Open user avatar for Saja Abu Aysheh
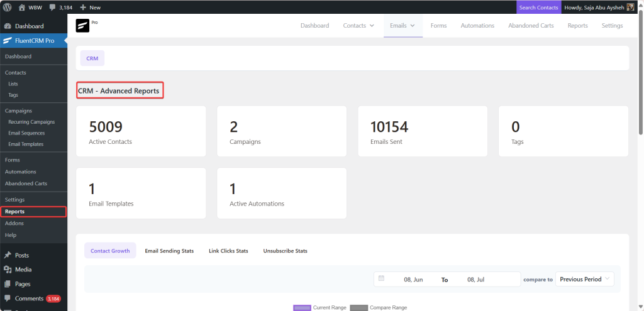Viewport: 644px width, 311px height. pos(630,8)
